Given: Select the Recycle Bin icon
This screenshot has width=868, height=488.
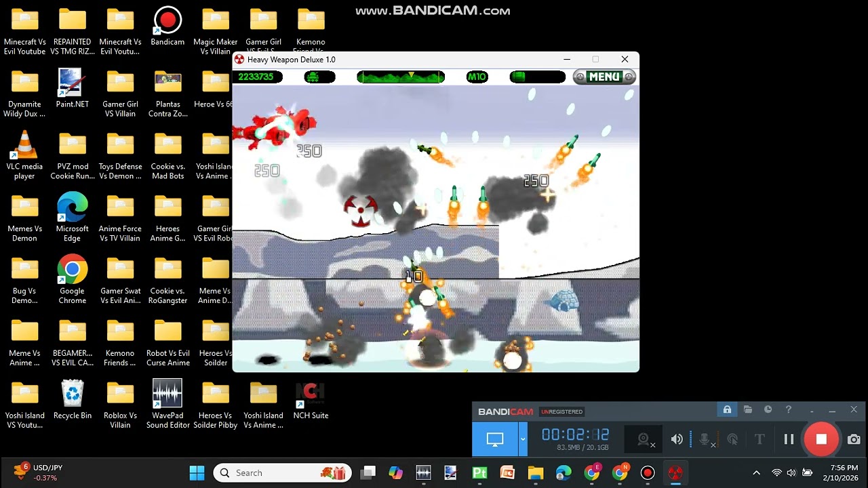Looking at the screenshot, I should (x=73, y=401).
